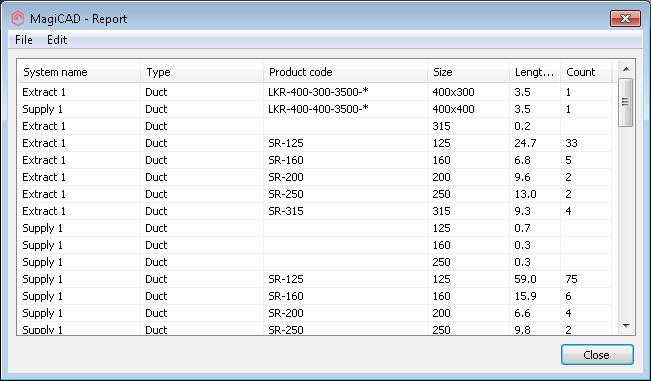Click the truncated Length column header
The width and height of the screenshot is (651, 381).
click(535, 72)
